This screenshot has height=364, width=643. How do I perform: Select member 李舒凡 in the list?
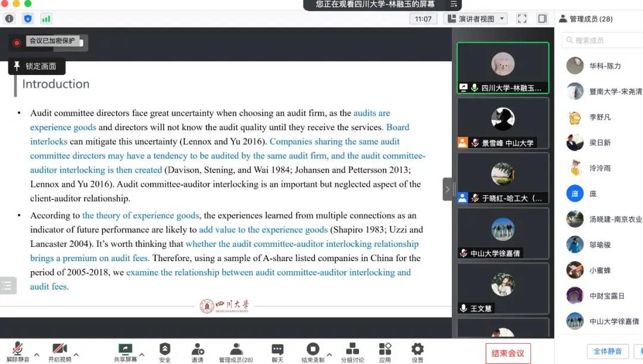click(x=600, y=117)
